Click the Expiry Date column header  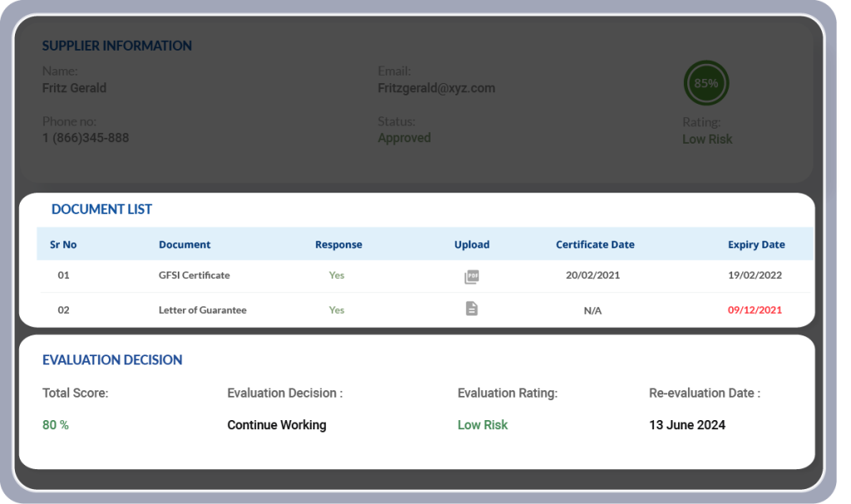756,245
